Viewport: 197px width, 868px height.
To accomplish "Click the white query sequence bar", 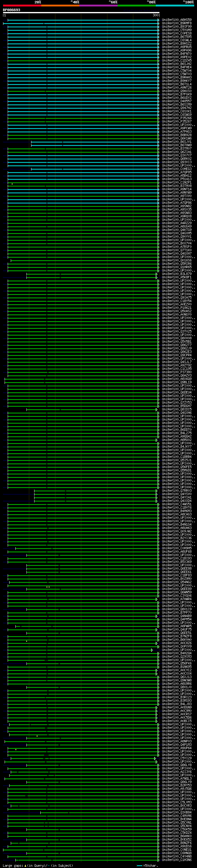I will (x=81, y=12).
